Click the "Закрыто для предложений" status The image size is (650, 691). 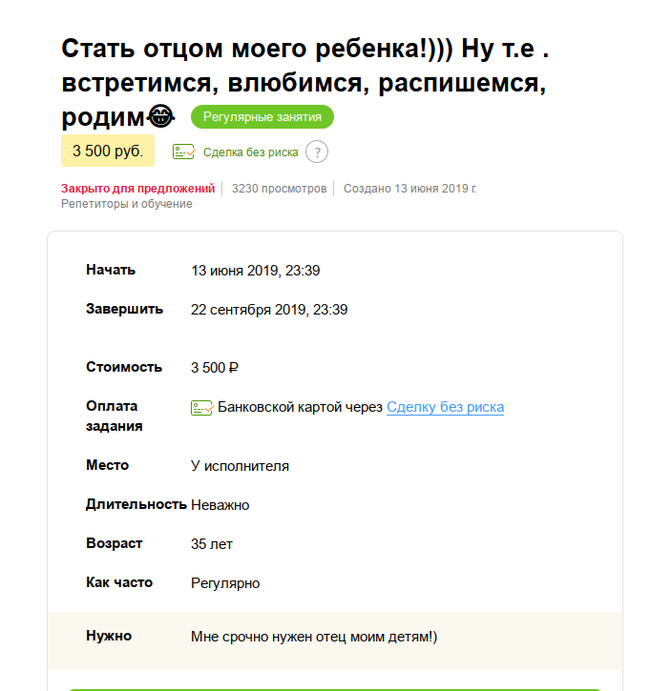(x=138, y=188)
